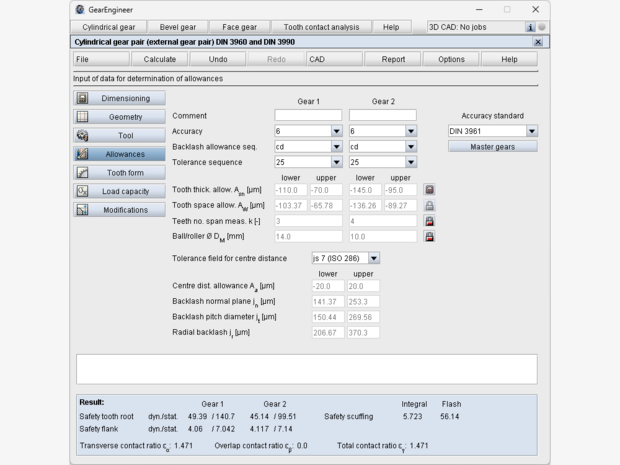Click the 3D CAD info icon
The image size is (620, 465).
point(530,27)
